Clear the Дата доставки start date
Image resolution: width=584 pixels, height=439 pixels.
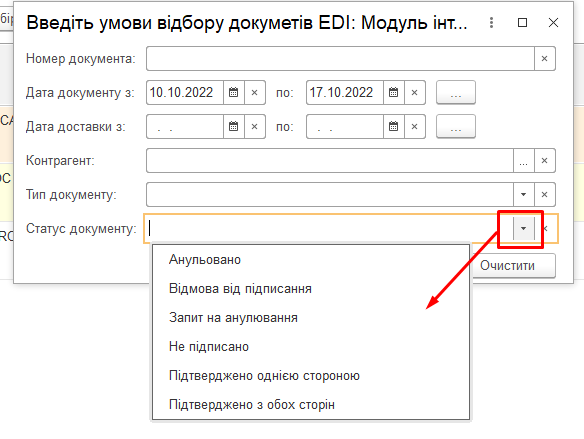click(x=254, y=127)
